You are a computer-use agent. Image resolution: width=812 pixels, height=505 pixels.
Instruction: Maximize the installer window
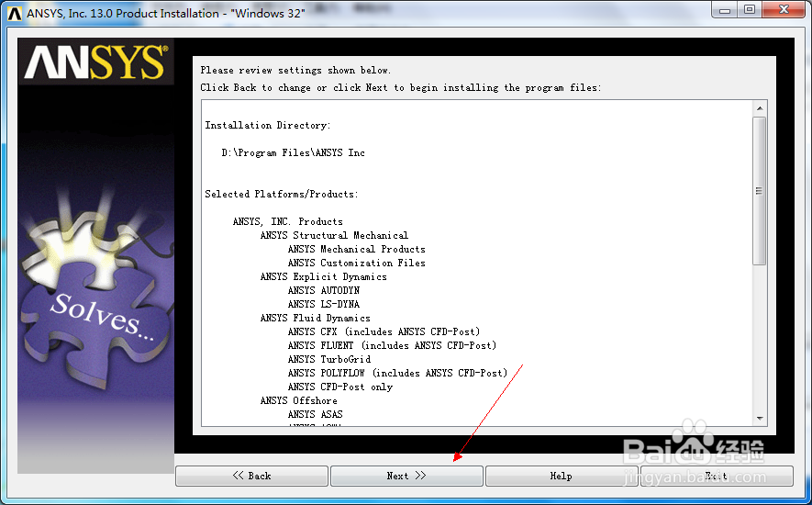[x=750, y=10]
